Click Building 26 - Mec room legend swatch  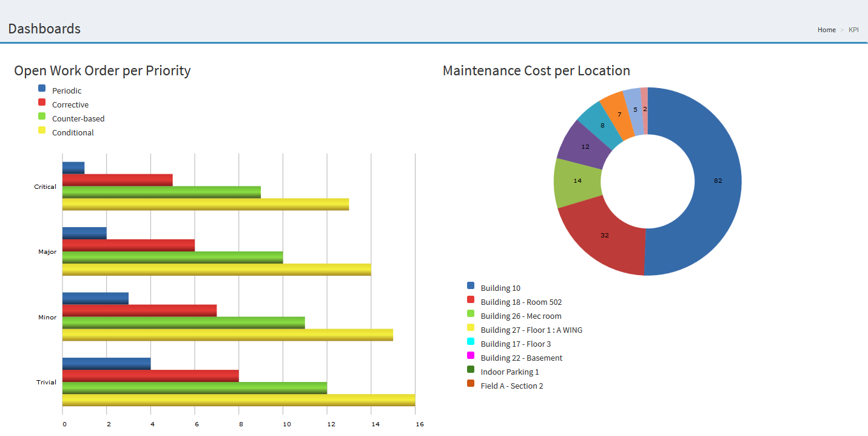tap(471, 314)
